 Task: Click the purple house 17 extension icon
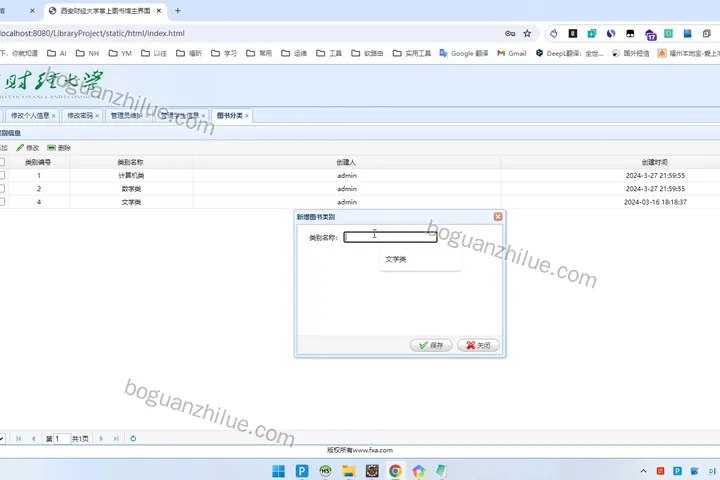pos(650,34)
